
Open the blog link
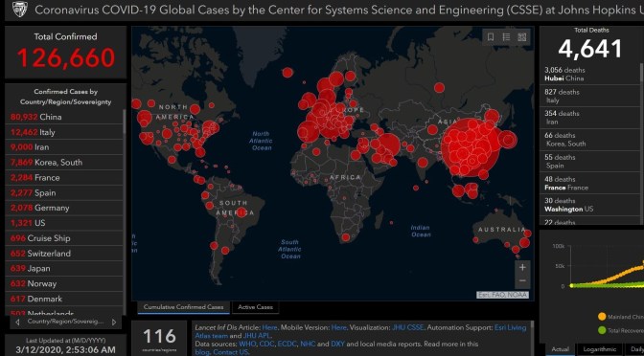tap(201, 352)
